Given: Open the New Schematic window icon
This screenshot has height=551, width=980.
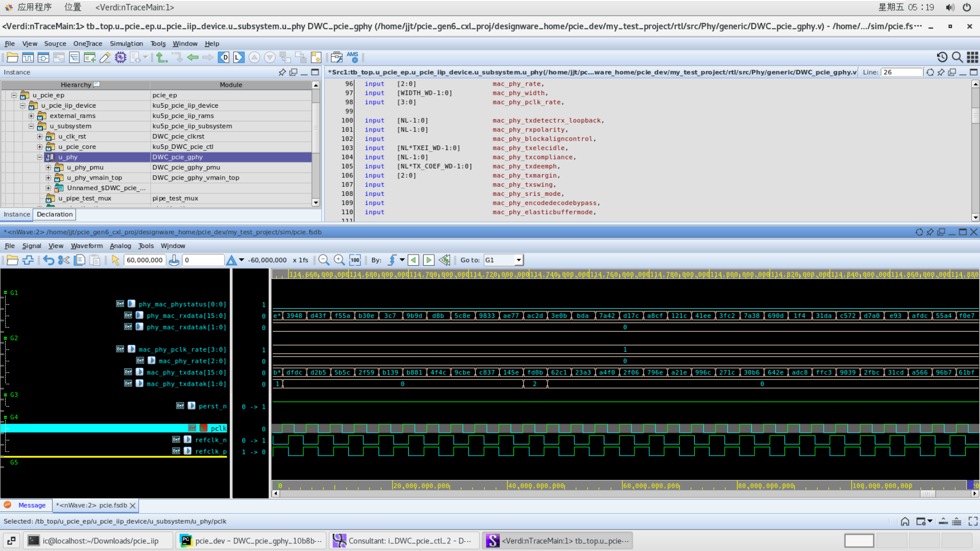Looking at the screenshot, I should (43, 58).
